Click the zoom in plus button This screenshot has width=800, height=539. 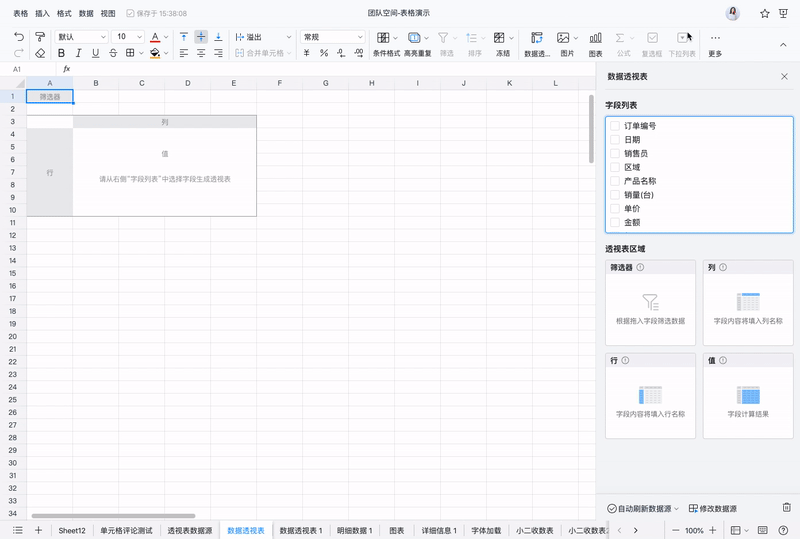[x=713, y=530]
